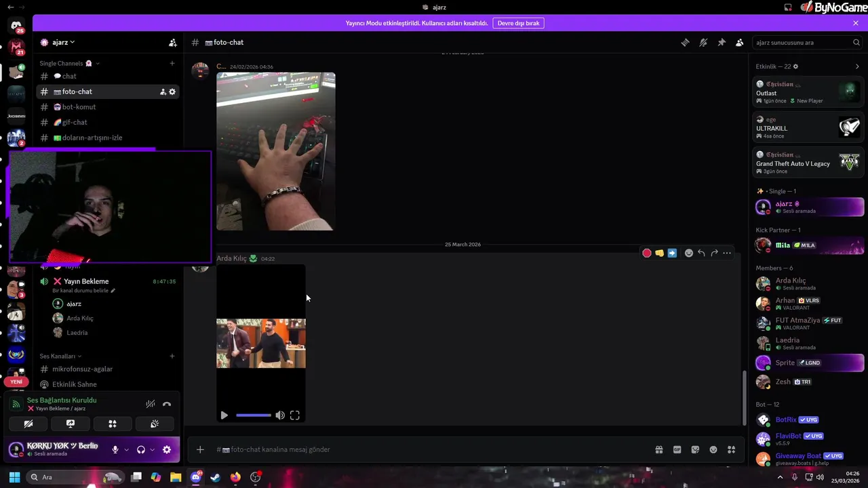The height and width of the screenshot is (488, 868).
Task: Disconnect from voice call
Action: coord(167,404)
